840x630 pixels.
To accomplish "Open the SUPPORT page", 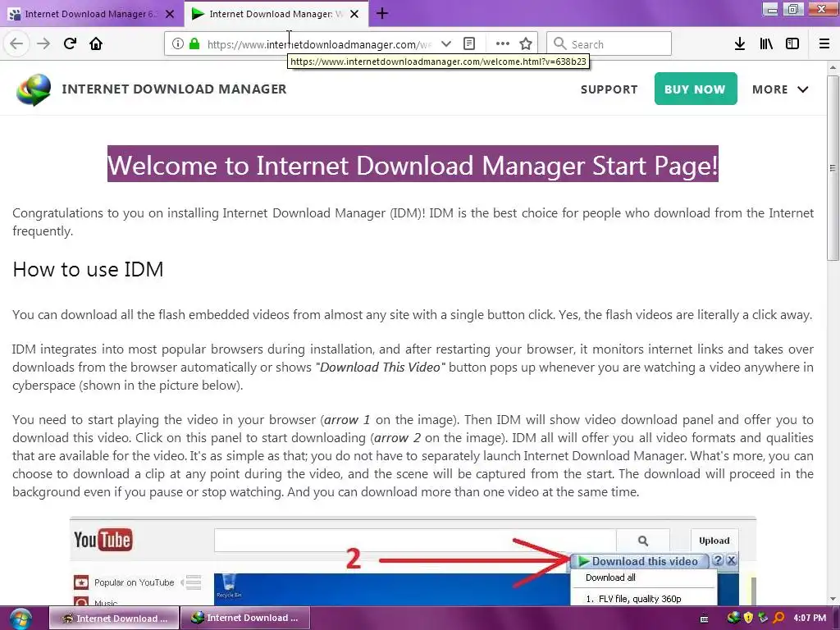I will pos(609,89).
